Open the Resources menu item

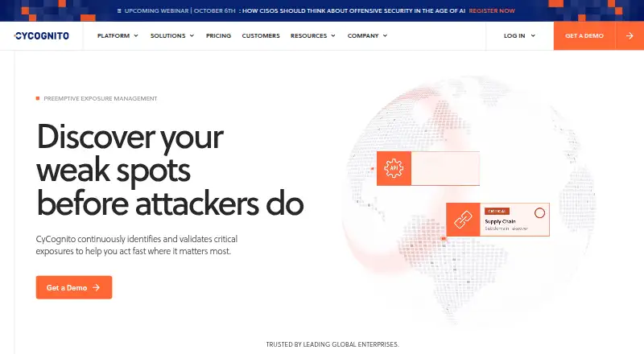pyautogui.click(x=309, y=35)
